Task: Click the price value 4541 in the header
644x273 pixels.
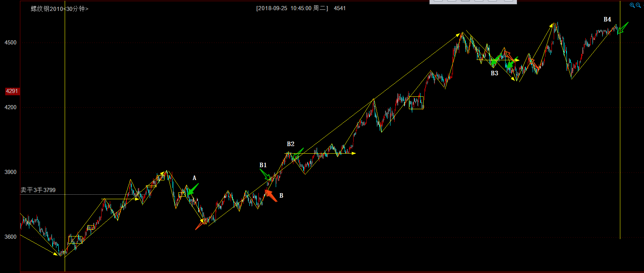Action: pos(340,8)
